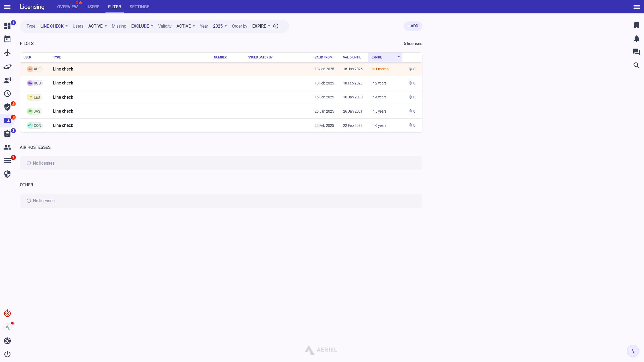Click the power logout icon
The height and width of the screenshot is (362, 644).
7,354
